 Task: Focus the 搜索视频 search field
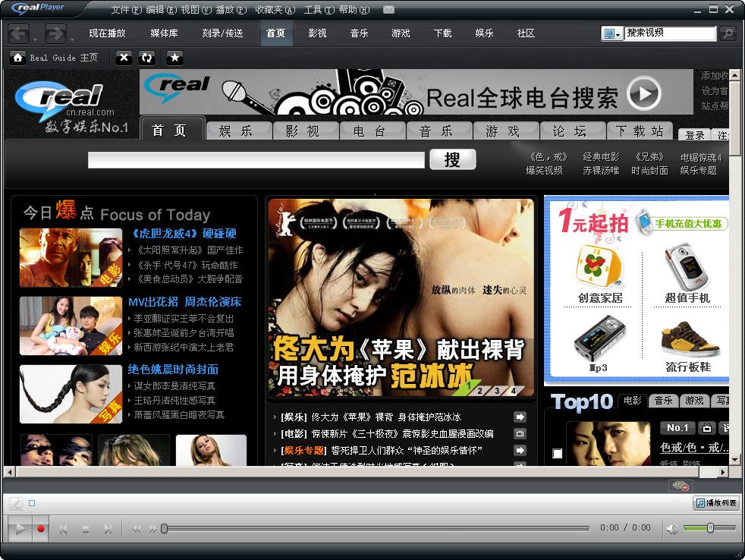pos(670,33)
